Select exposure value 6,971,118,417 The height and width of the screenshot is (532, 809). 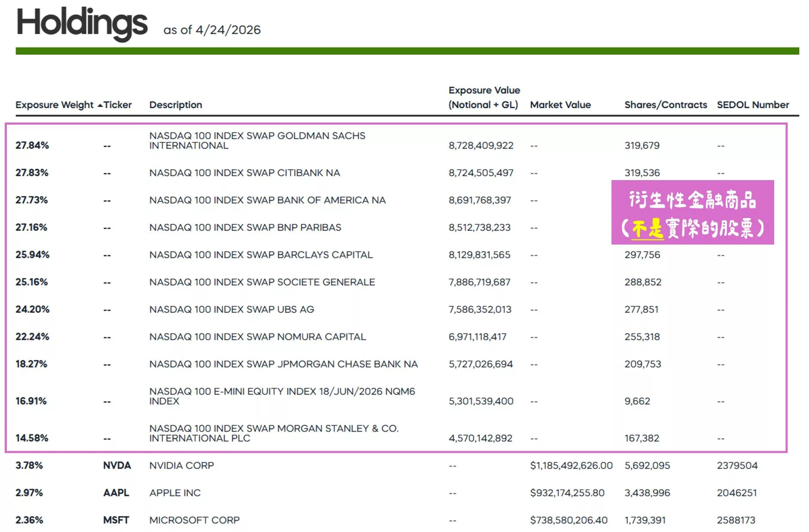pyautogui.click(x=478, y=336)
